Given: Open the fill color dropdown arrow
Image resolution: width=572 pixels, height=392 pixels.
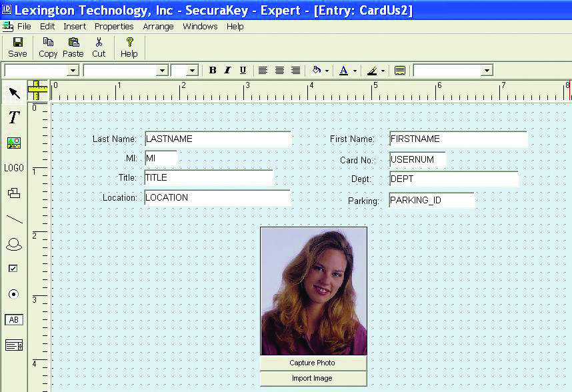Looking at the screenshot, I should (325, 69).
